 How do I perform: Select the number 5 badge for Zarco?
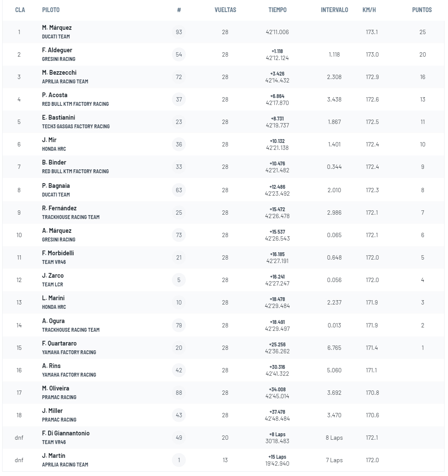tap(179, 280)
